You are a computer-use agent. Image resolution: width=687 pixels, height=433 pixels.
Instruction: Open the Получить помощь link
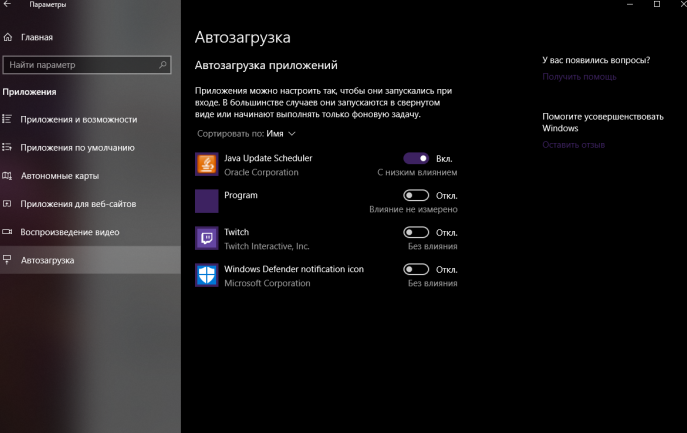pyautogui.click(x=579, y=77)
